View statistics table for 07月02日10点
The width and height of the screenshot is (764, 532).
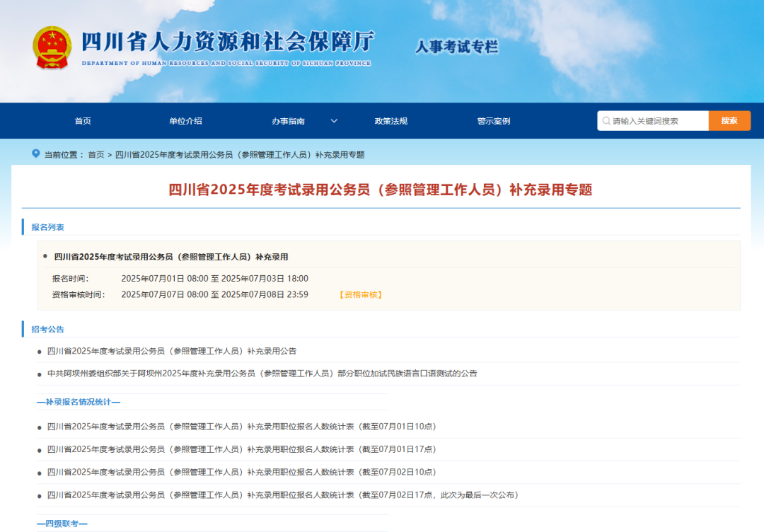[x=241, y=472]
